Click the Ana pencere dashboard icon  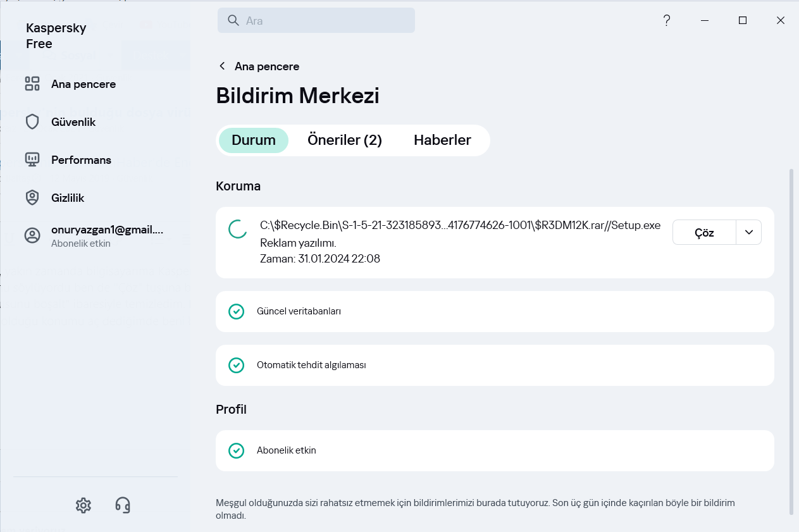(x=32, y=84)
